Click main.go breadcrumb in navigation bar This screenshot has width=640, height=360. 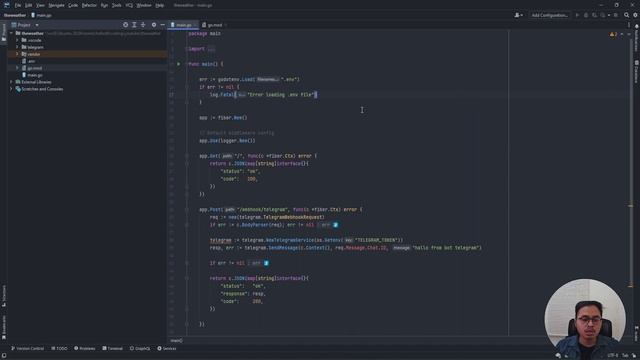click(x=42, y=15)
